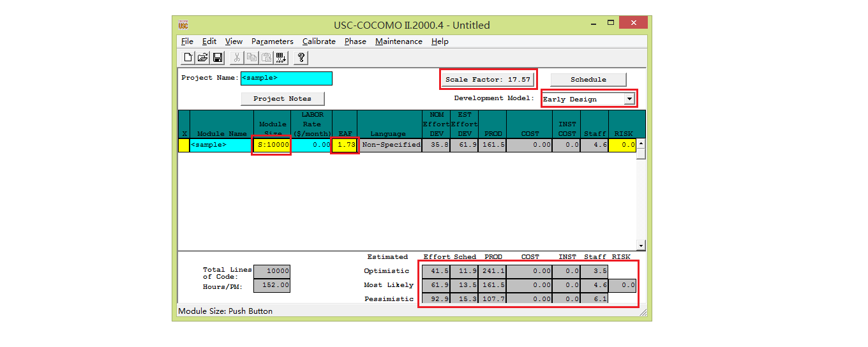Screen dimensions: 868x347
Task: Open the Parameters menu
Action: (x=273, y=41)
